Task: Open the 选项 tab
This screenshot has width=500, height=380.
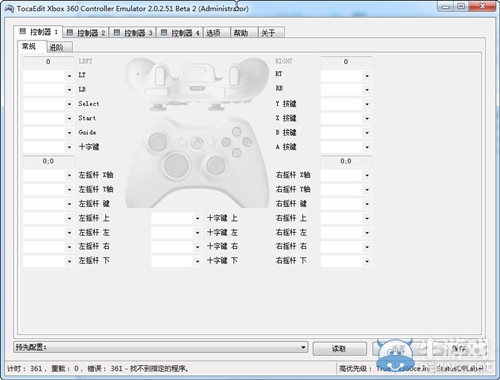Action: click(x=216, y=33)
